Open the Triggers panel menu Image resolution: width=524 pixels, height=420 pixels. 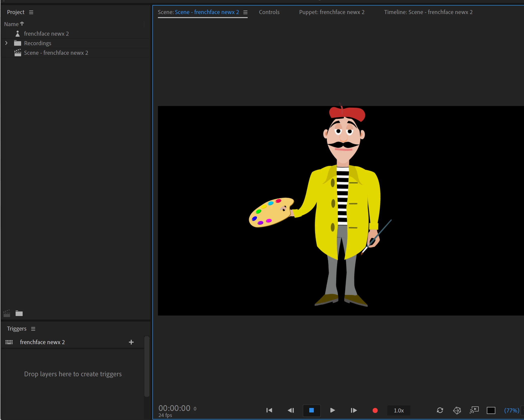[x=33, y=329]
